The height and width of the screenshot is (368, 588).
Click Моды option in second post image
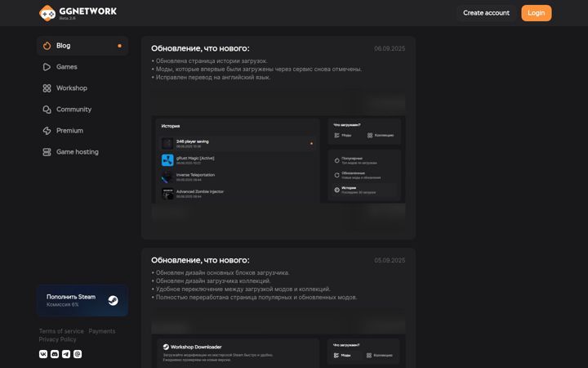342,355
